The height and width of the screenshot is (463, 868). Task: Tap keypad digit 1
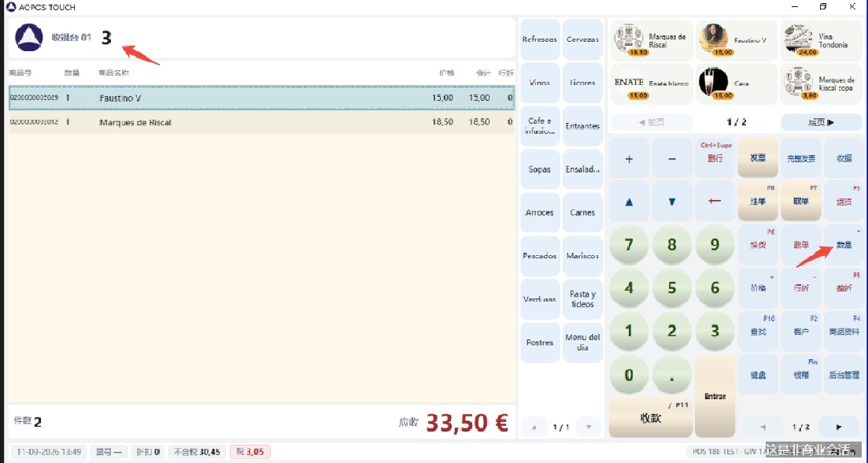tap(629, 331)
